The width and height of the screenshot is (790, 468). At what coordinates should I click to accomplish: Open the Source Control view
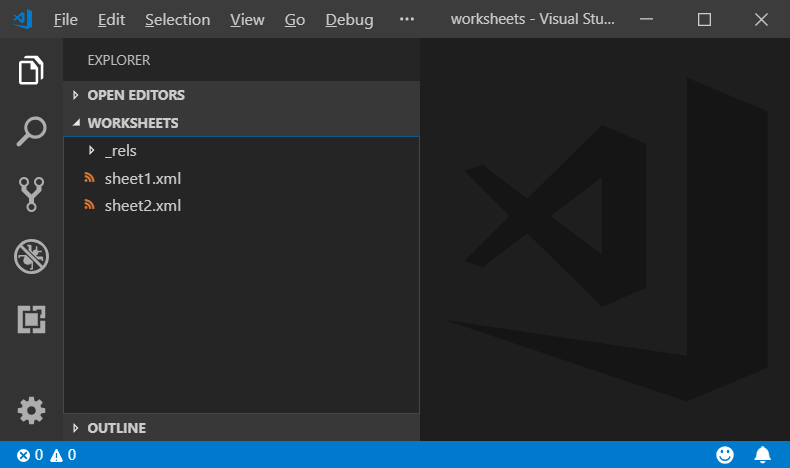[31, 194]
